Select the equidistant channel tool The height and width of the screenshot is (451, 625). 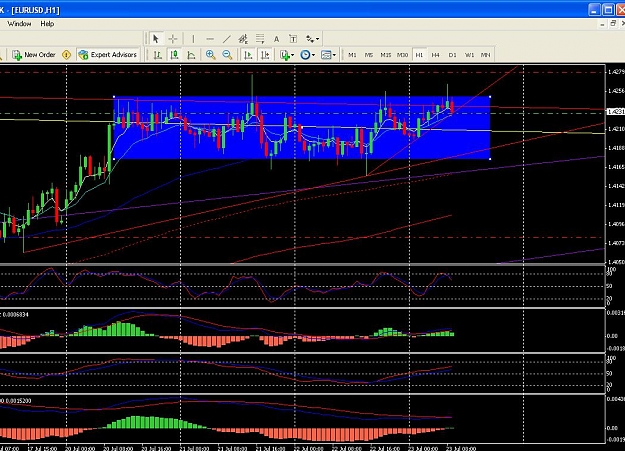click(x=243, y=39)
